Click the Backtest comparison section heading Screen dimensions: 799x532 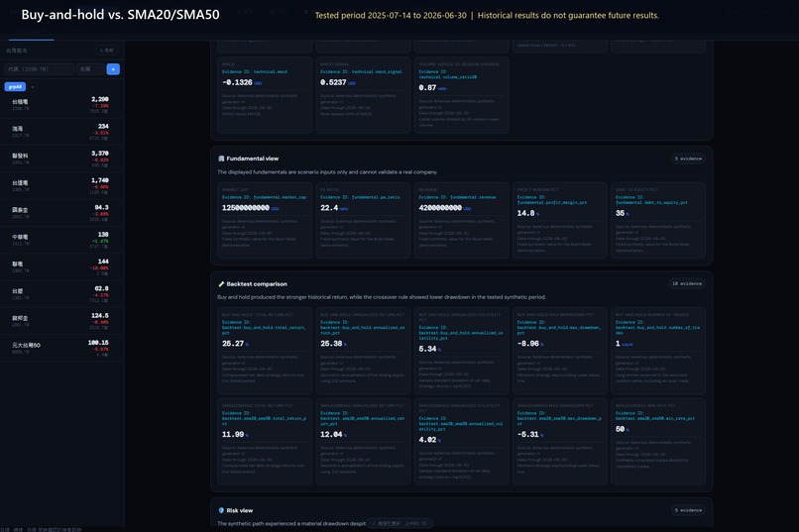point(257,284)
